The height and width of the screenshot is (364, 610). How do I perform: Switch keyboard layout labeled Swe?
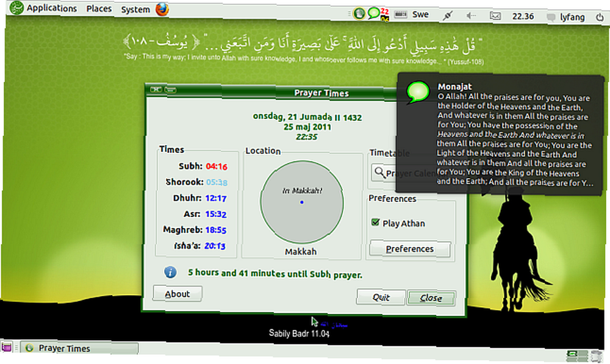[420, 15]
